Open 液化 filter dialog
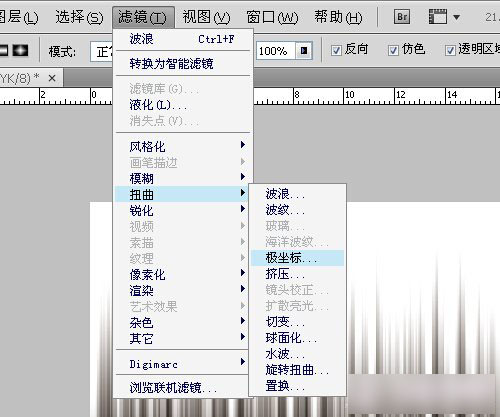This screenshot has width=500, height=417. 183,105
